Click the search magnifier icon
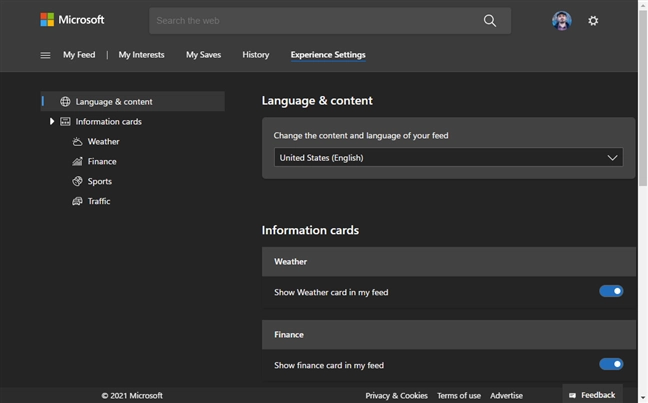Viewport: 648px width, 403px height. [x=490, y=21]
